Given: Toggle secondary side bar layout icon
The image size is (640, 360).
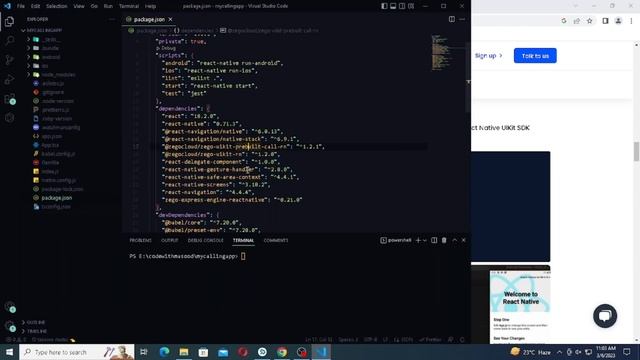Looking at the screenshot, I should pyautogui.click(x=402, y=6).
